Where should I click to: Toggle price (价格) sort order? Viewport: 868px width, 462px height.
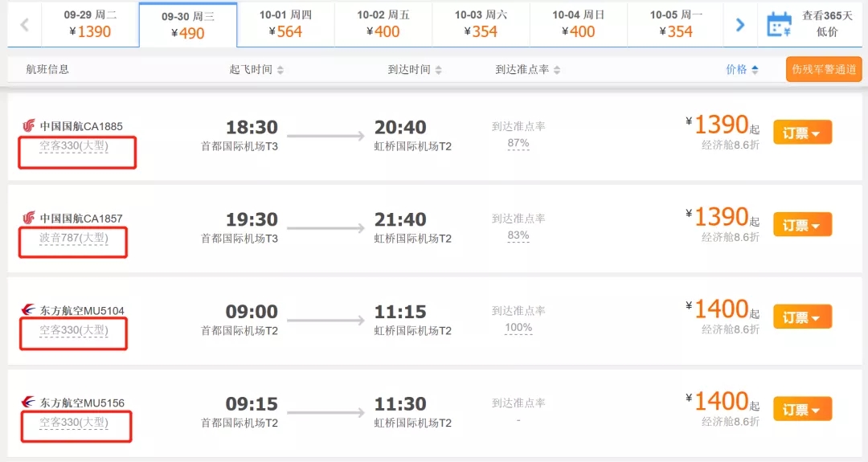(x=742, y=70)
